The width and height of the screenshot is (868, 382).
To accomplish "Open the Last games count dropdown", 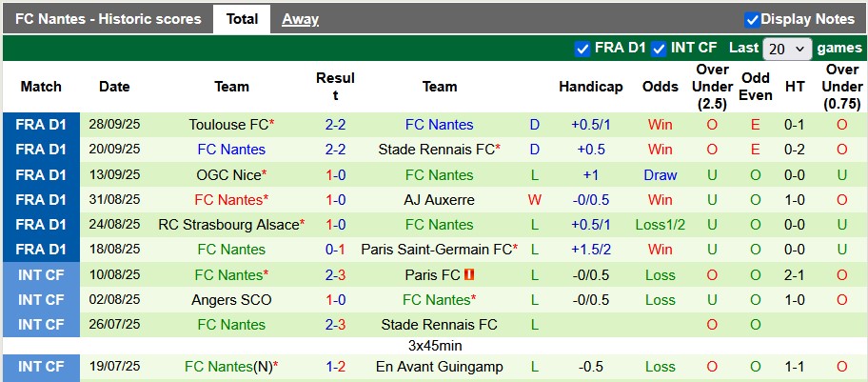I will 787,49.
